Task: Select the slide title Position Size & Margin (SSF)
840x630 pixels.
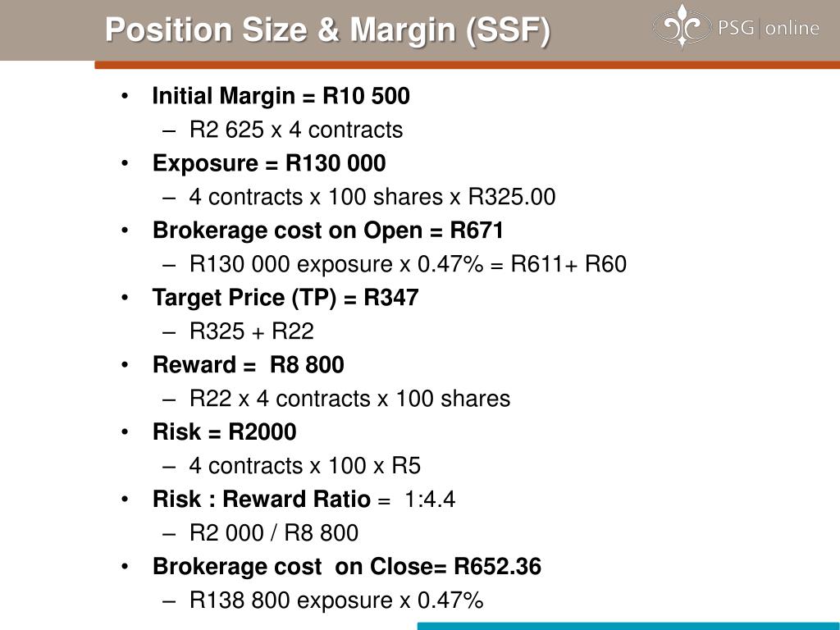Action: pos(327,29)
